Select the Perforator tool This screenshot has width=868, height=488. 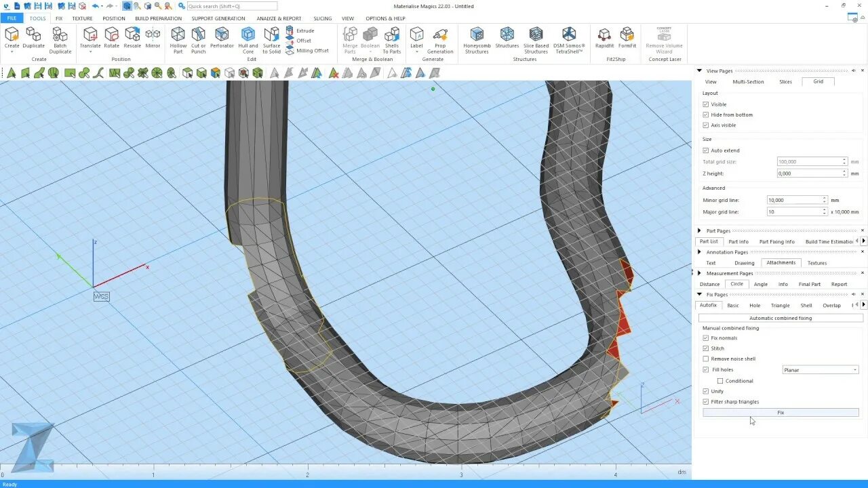coord(222,39)
